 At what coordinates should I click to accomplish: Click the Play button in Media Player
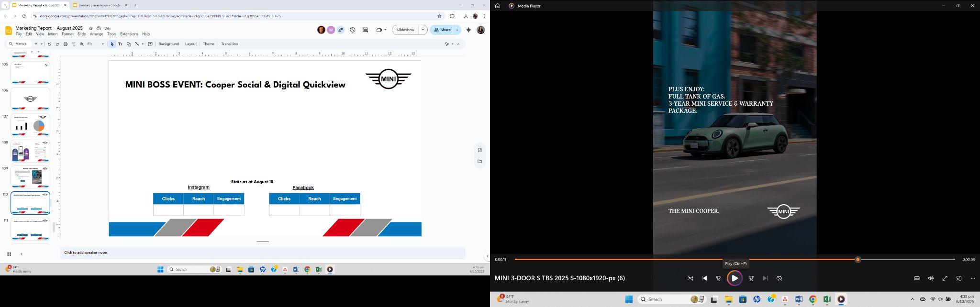(x=735, y=278)
